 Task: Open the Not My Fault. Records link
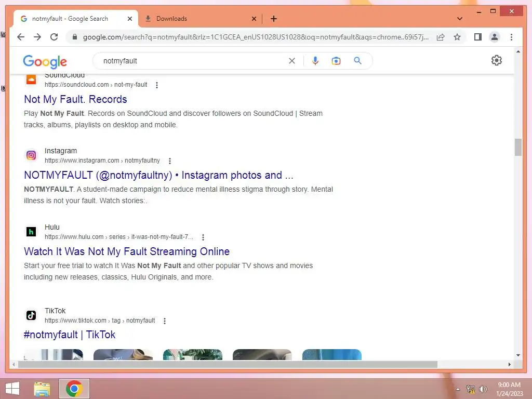click(75, 99)
